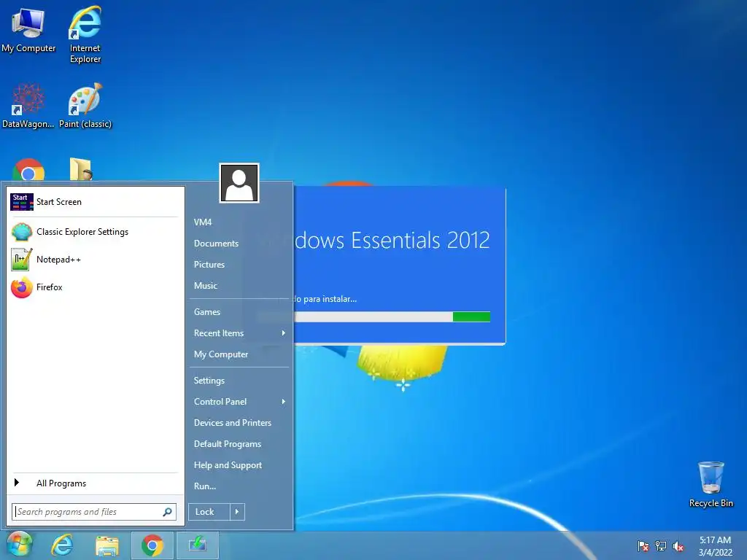The width and height of the screenshot is (747, 560).
Task: Open Documents from the Start menu
Action: 216,244
